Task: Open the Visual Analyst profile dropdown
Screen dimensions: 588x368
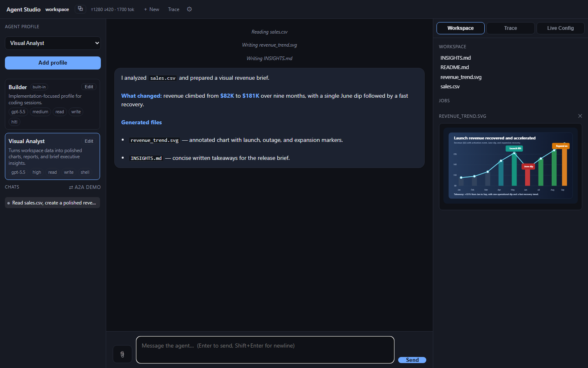Action: coord(53,43)
